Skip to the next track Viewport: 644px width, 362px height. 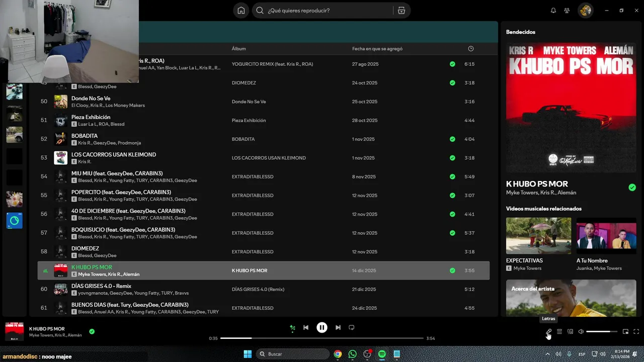(338, 328)
